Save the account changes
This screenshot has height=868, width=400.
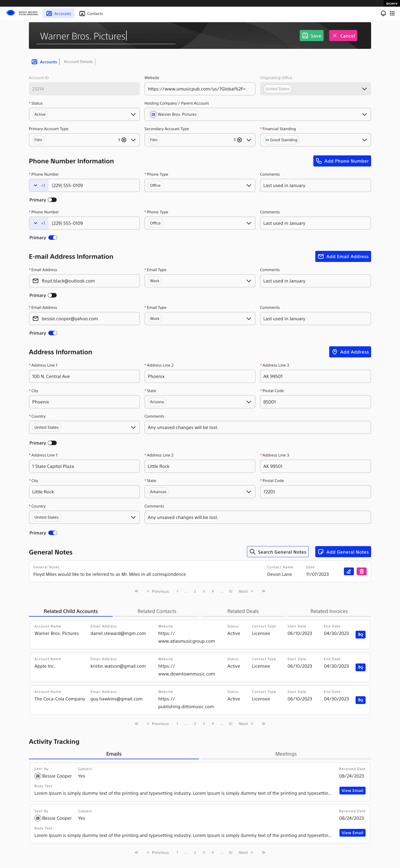[311, 36]
